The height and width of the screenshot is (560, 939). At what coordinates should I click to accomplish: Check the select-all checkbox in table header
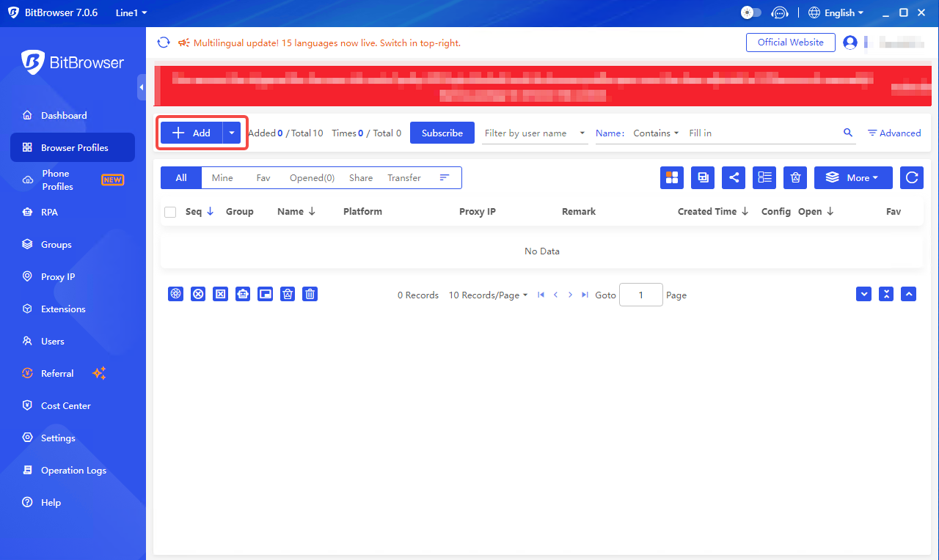tap(170, 212)
